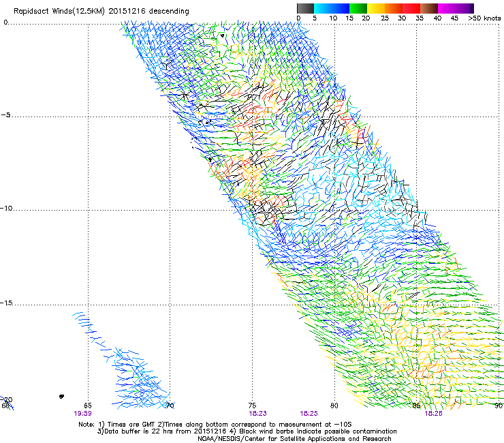
Task: Click the pass time label '19:59'
Action: tap(82, 414)
